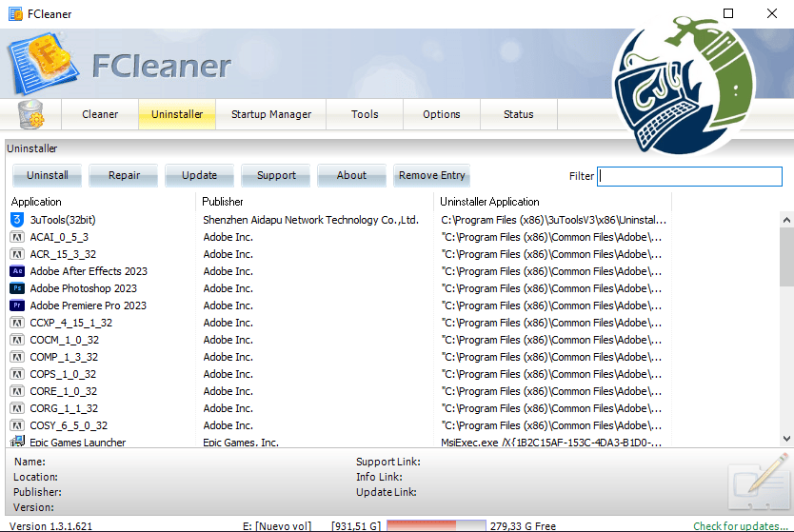The width and height of the screenshot is (794, 532).
Task: Click the Support button
Action: (276, 175)
